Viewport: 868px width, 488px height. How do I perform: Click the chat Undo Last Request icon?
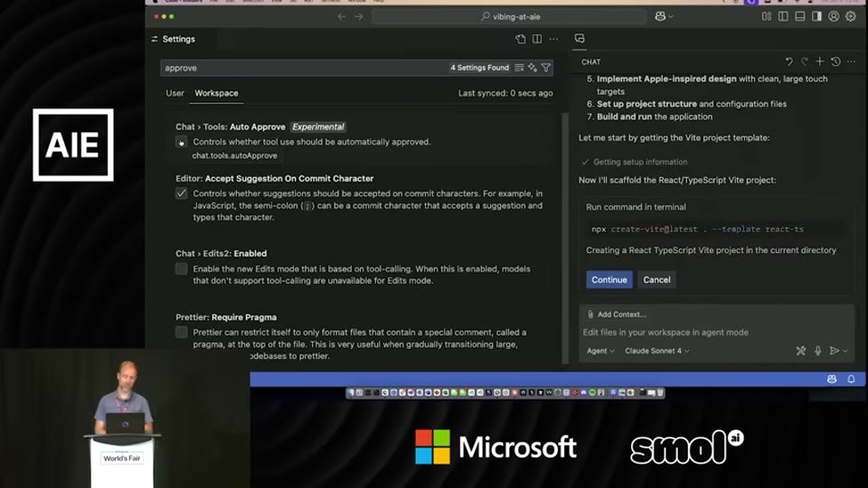(788, 62)
